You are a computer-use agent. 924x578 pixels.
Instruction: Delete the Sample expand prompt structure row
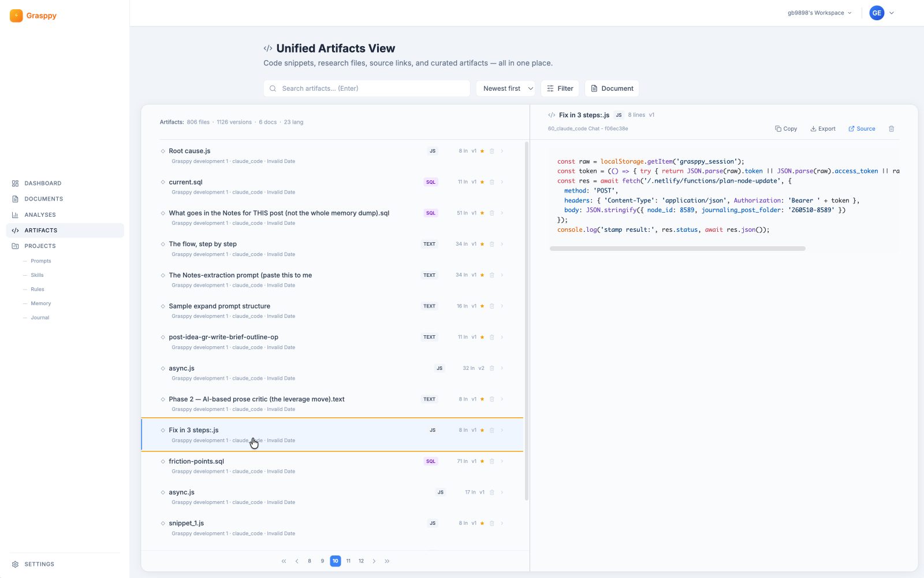[x=492, y=306]
